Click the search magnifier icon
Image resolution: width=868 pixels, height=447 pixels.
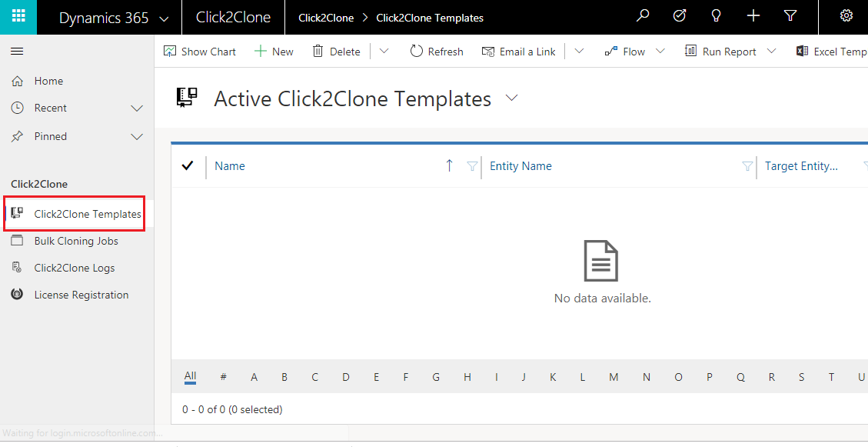pos(643,16)
